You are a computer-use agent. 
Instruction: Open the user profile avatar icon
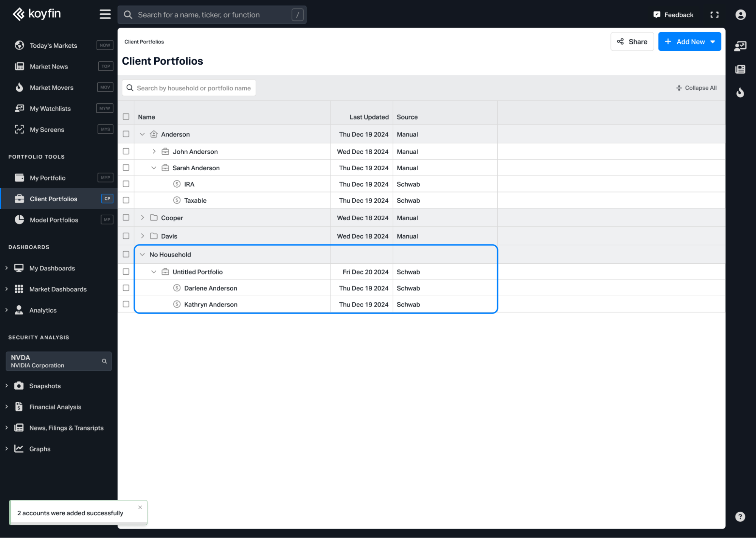740,15
